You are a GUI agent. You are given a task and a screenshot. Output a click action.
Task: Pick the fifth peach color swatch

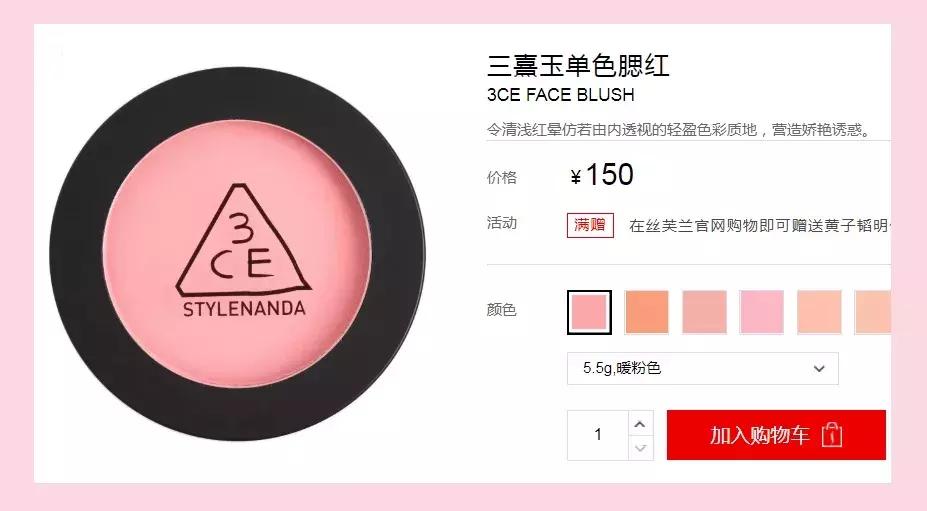click(819, 312)
